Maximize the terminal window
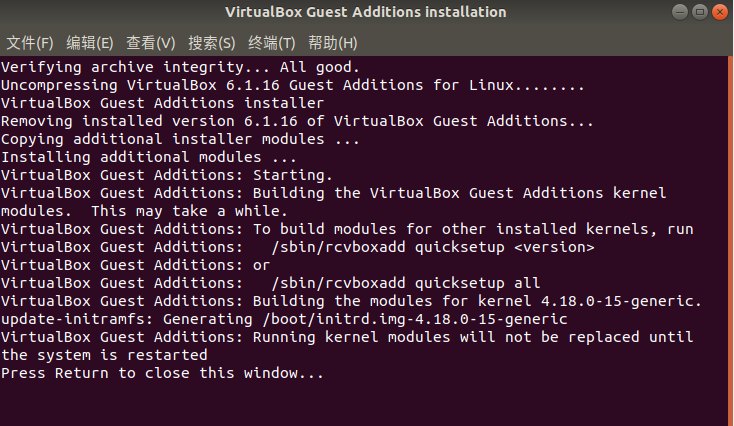Viewport: 734px width, 426px height. coord(700,12)
